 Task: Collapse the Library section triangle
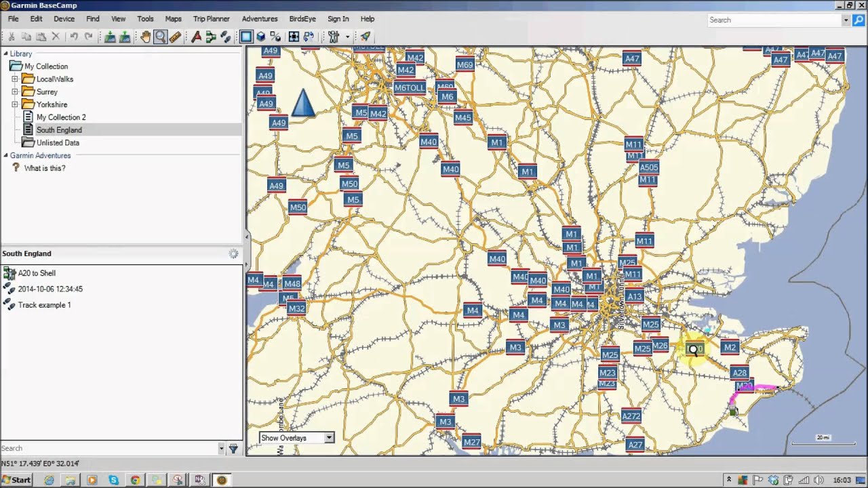(5, 54)
